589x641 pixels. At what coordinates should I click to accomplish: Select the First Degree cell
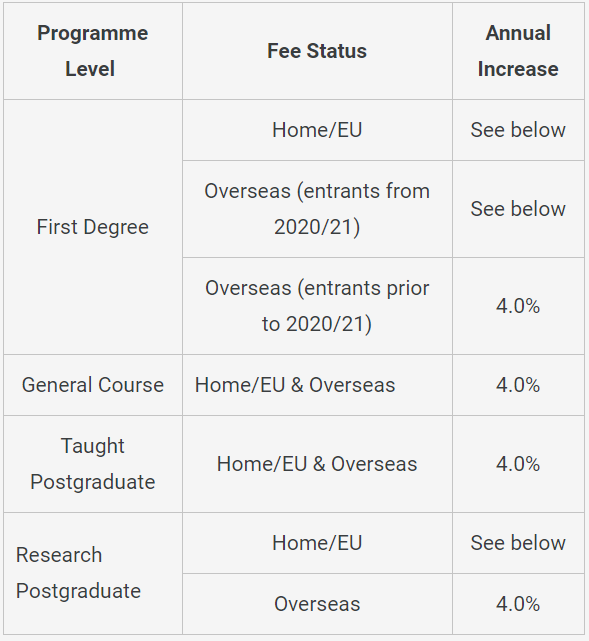tap(93, 227)
